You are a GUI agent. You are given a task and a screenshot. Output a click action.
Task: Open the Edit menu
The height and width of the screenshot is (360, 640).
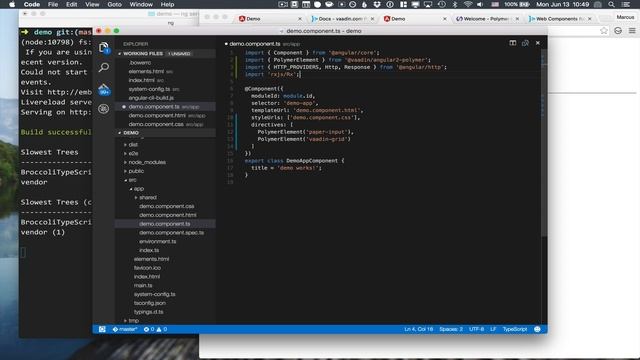pyautogui.click(x=71, y=4)
